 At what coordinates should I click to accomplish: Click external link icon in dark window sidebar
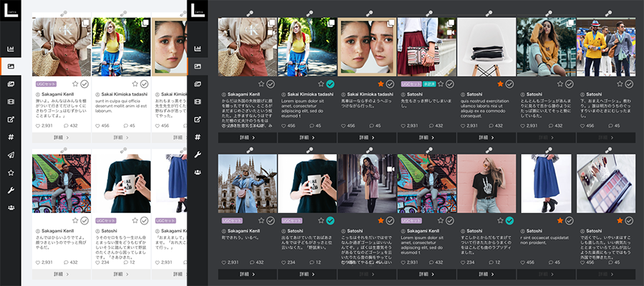[x=197, y=120]
